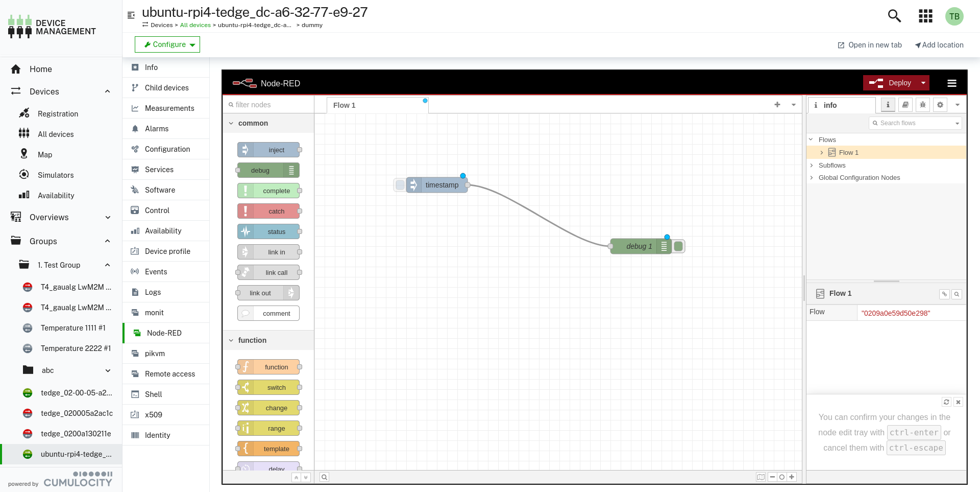Reset workspace zoom level
This screenshot has width=980, height=492.
click(x=781, y=477)
